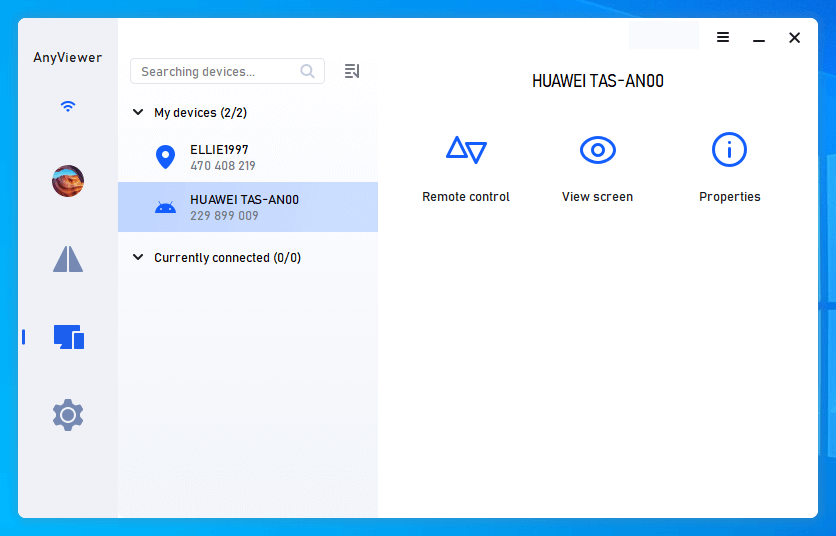Click the Properties label
This screenshot has width=836, height=536.
click(729, 197)
